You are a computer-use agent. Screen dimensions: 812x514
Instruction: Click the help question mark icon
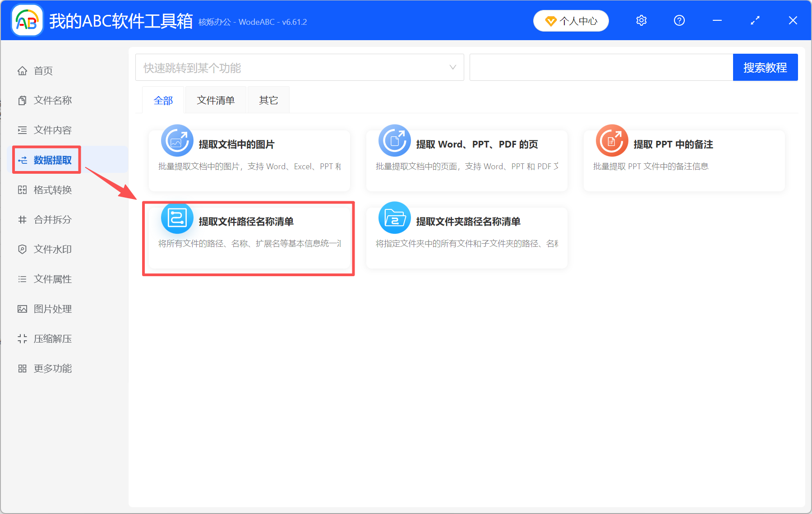point(679,20)
